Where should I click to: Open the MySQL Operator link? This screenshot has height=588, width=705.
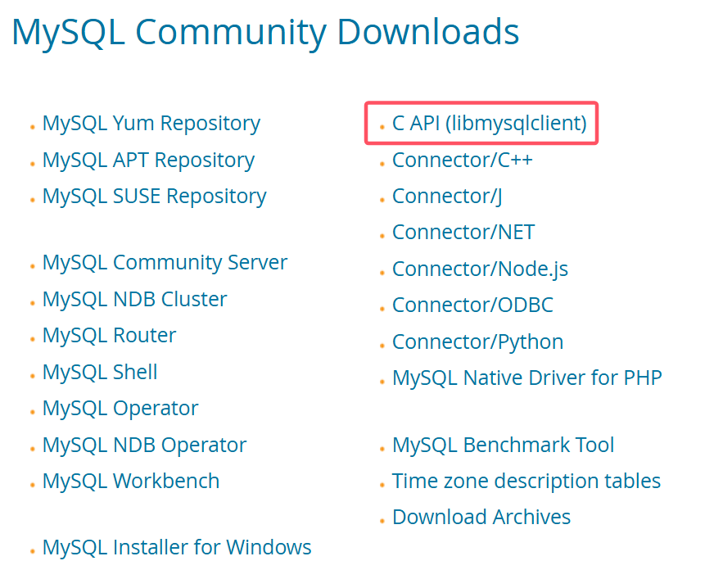(120, 409)
